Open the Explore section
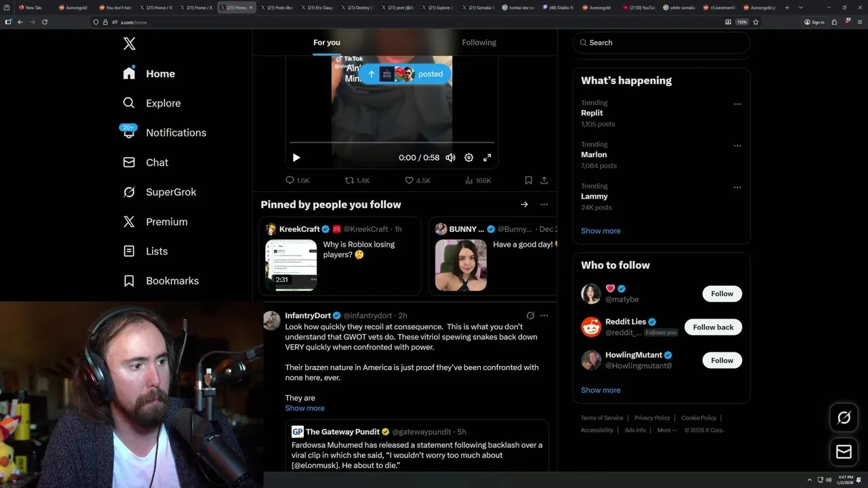This screenshot has height=488, width=868. pos(152,103)
